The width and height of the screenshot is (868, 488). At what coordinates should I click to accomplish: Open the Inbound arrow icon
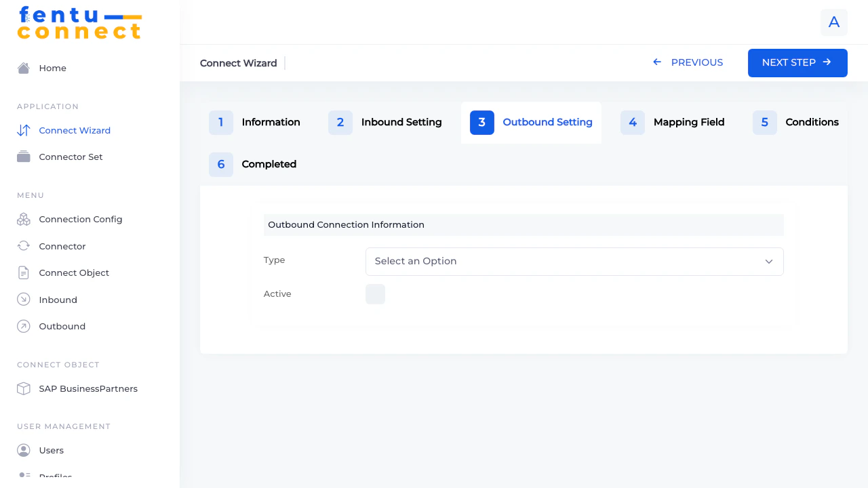(23, 300)
